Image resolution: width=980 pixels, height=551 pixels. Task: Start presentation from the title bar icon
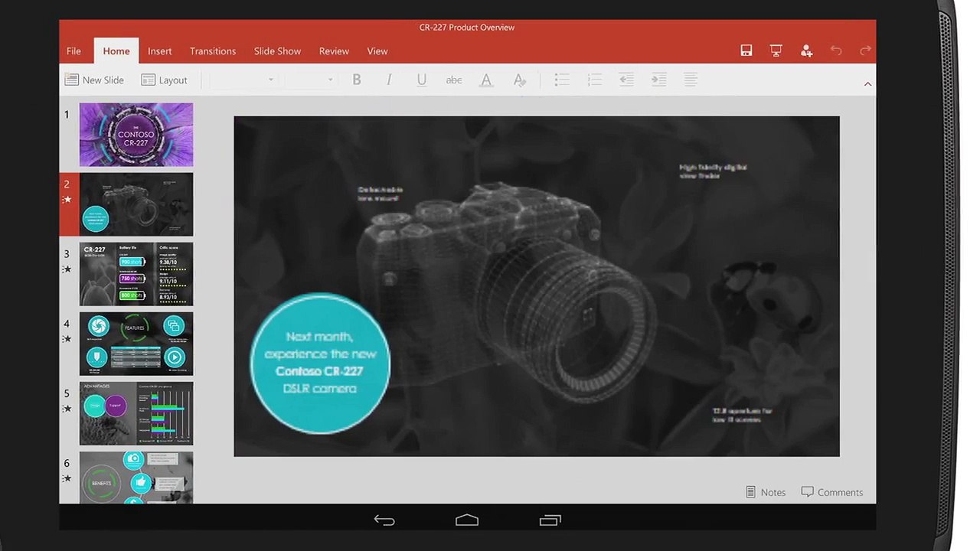(776, 51)
